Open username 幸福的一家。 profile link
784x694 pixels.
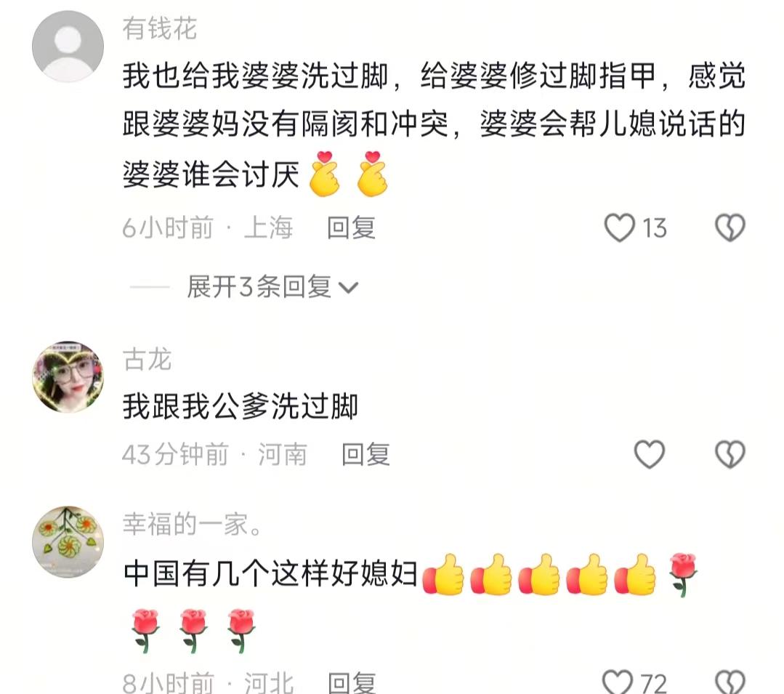pos(193,524)
